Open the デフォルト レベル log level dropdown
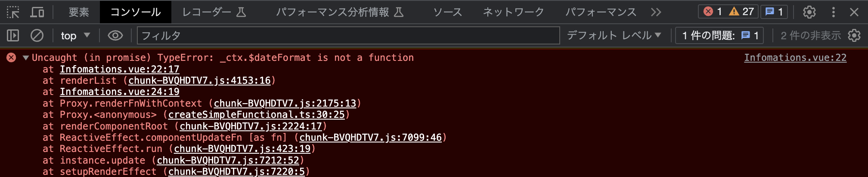 (x=614, y=35)
